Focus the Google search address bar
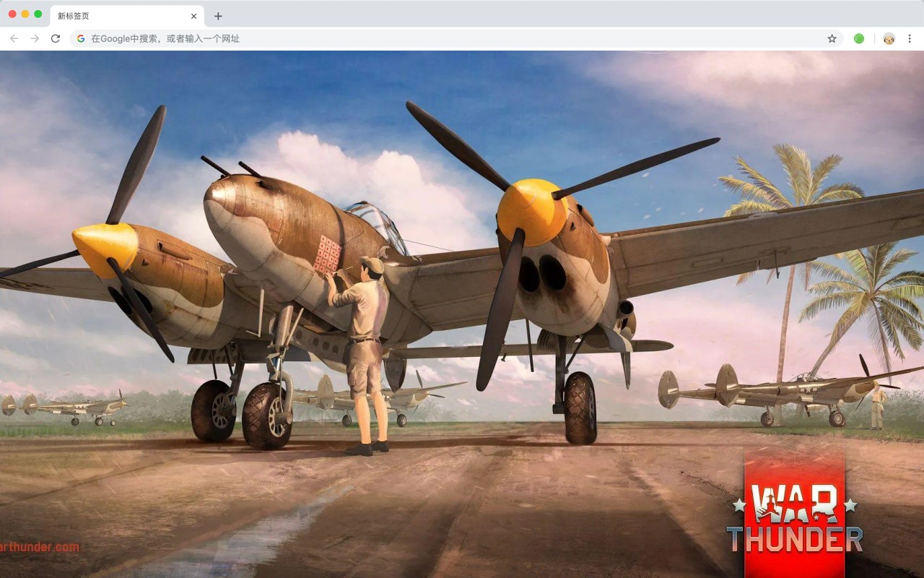 (x=456, y=38)
